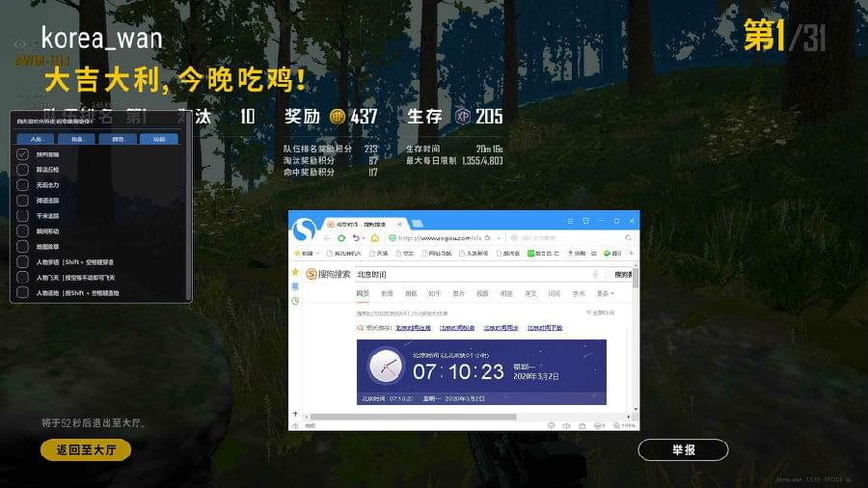The height and width of the screenshot is (488, 868).
Task: Click the sidebar blue document icon
Action: tap(295, 286)
